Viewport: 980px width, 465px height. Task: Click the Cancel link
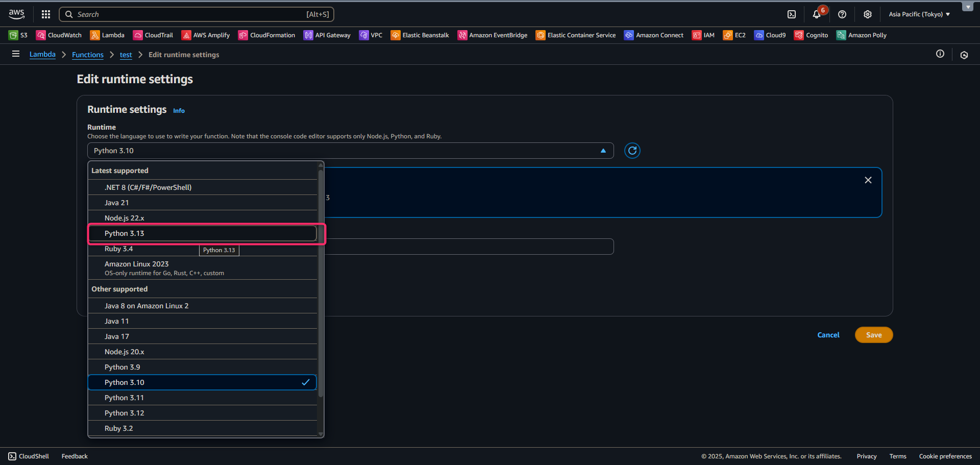(x=828, y=335)
